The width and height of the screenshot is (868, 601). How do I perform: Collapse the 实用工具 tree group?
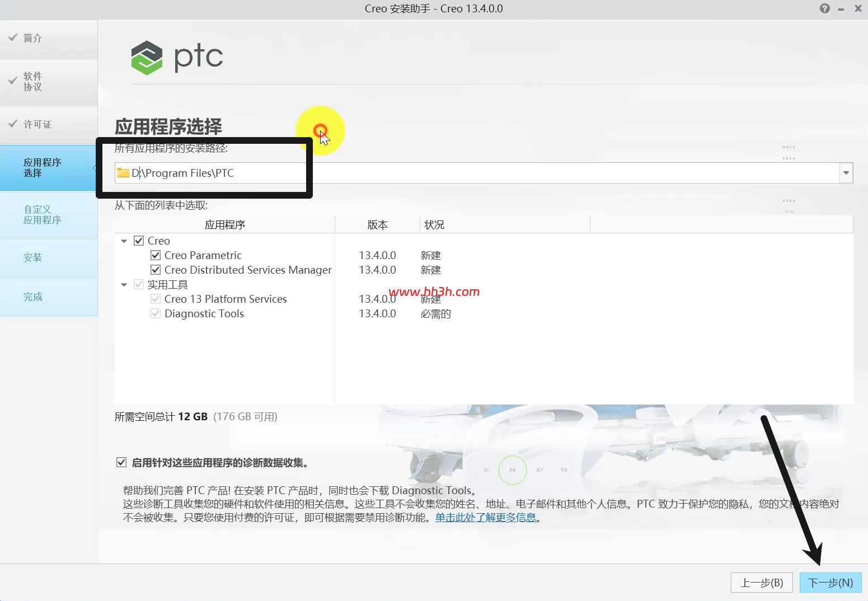pos(124,285)
